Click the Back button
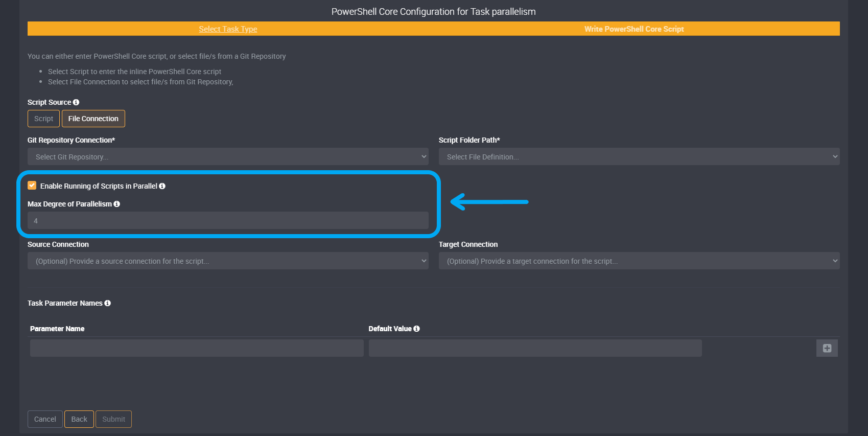 [79, 419]
